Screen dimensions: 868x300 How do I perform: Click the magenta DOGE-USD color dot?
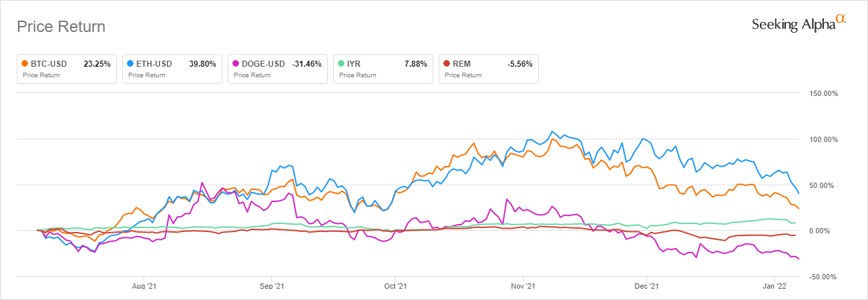click(x=236, y=64)
